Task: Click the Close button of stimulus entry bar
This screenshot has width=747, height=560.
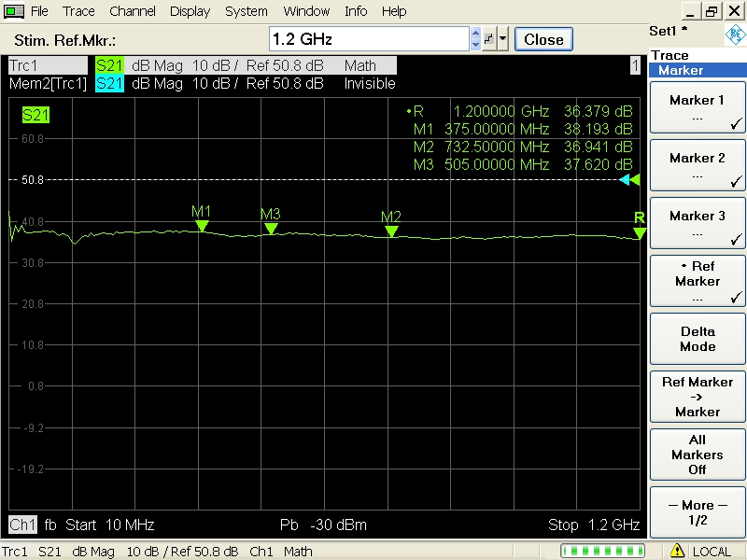Action: pyautogui.click(x=543, y=39)
